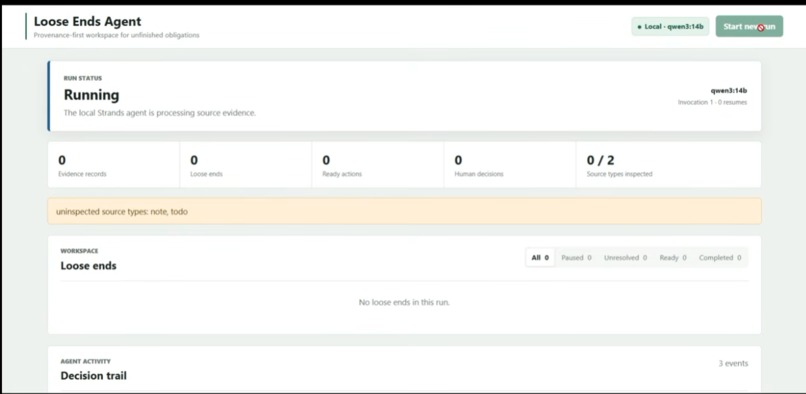Click the green status dot in model badge
Image resolution: width=806 pixels, height=394 pixels.
(x=639, y=27)
